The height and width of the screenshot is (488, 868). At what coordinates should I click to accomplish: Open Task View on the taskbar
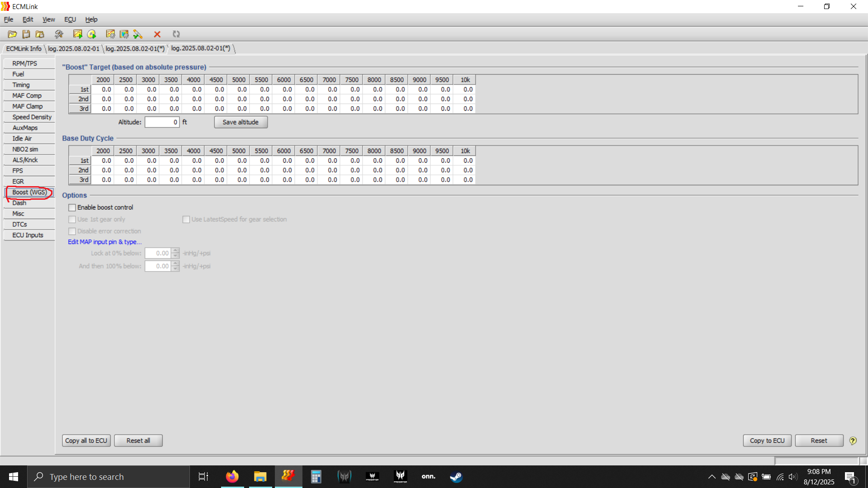203,477
